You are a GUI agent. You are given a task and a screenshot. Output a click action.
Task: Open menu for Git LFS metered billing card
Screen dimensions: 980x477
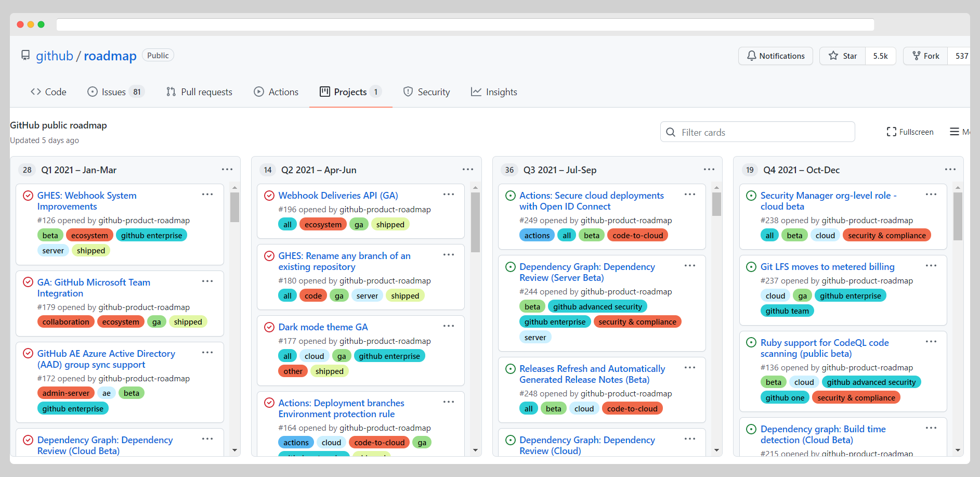(931, 266)
